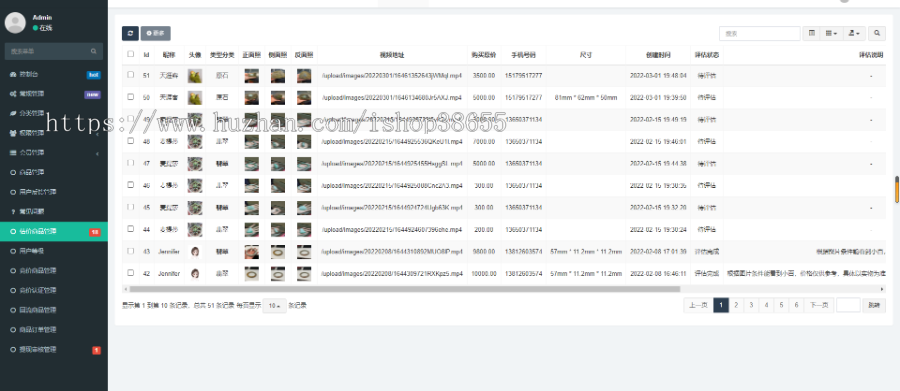900x391 pixels.
Task: Click the search magnifier button at toolbar right
Action: coord(876,33)
